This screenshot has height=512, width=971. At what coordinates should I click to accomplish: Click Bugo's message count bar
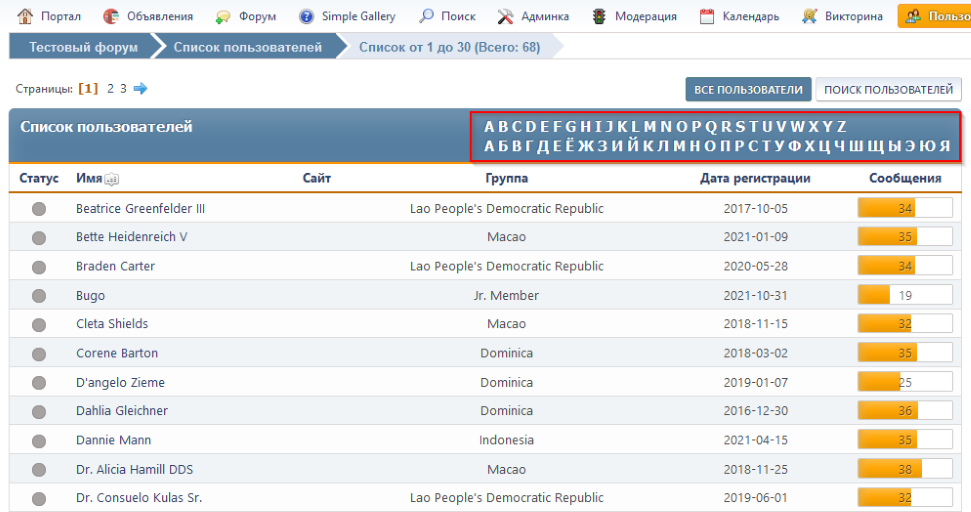tap(905, 295)
